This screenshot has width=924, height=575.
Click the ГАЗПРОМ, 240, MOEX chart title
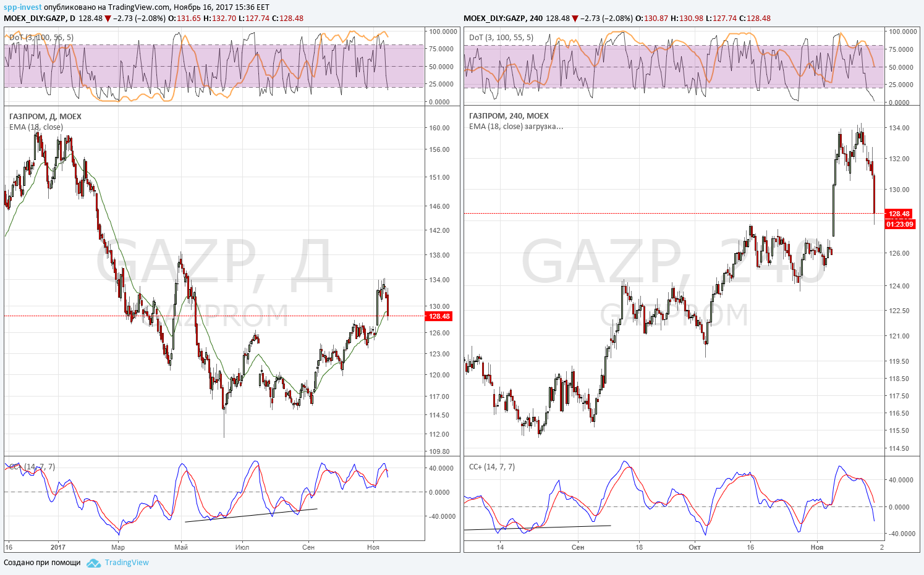click(x=509, y=115)
